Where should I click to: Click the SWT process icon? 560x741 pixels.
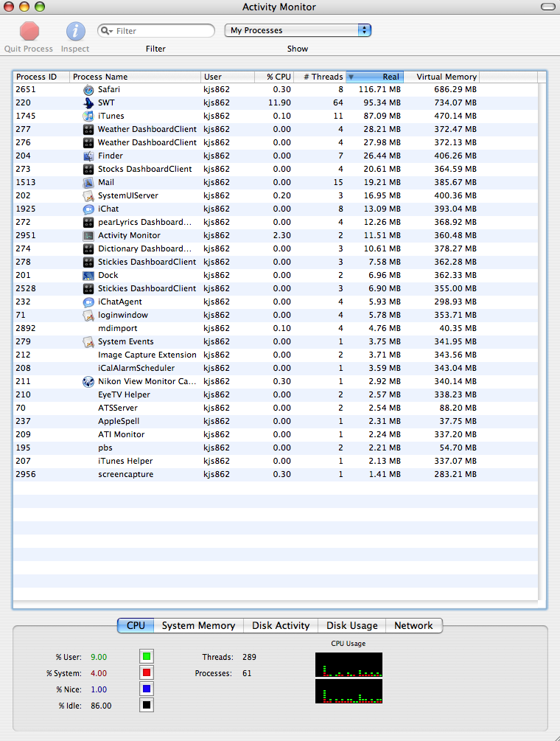point(88,103)
